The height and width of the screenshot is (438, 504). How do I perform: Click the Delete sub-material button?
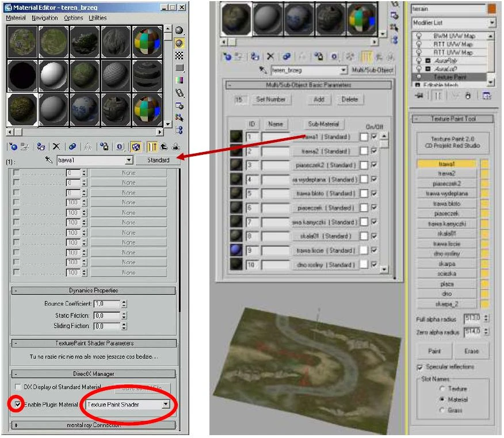(x=350, y=99)
